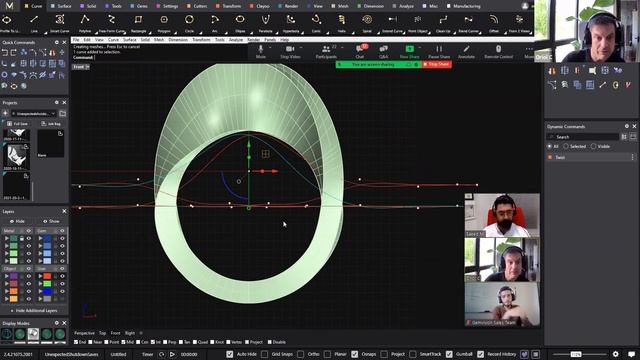Select the Visible radio button
The width and height of the screenshot is (640, 360).
coord(593,146)
